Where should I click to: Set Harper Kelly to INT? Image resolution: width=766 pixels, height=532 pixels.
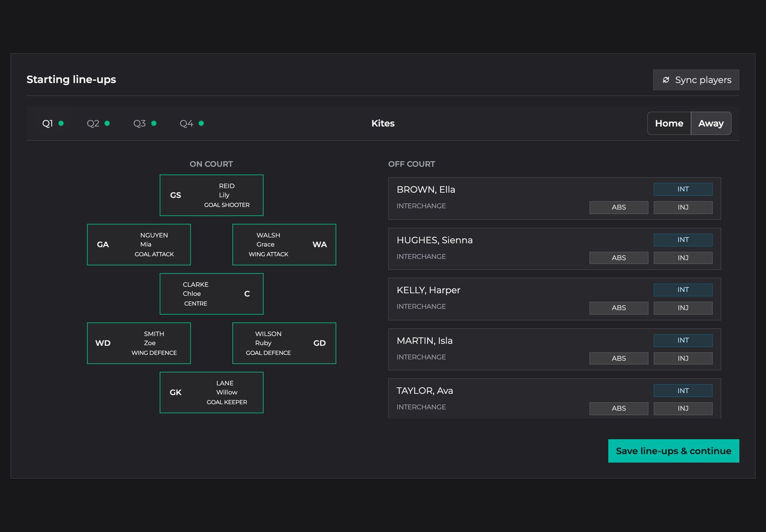(x=683, y=290)
